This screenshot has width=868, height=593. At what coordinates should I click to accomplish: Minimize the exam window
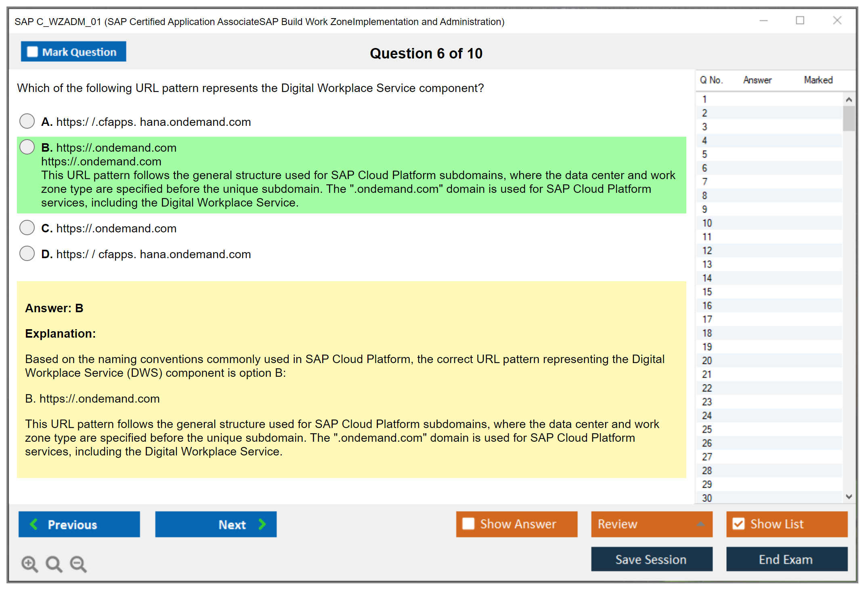click(763, 21)
